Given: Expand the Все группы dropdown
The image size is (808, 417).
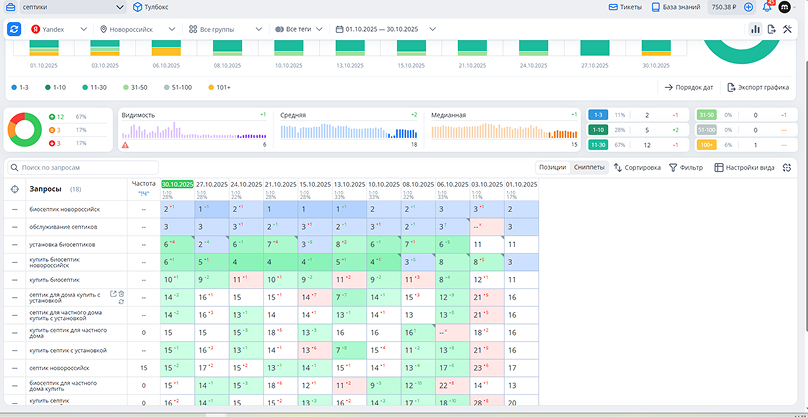Looking at the screenshot, I should point(225,29).
